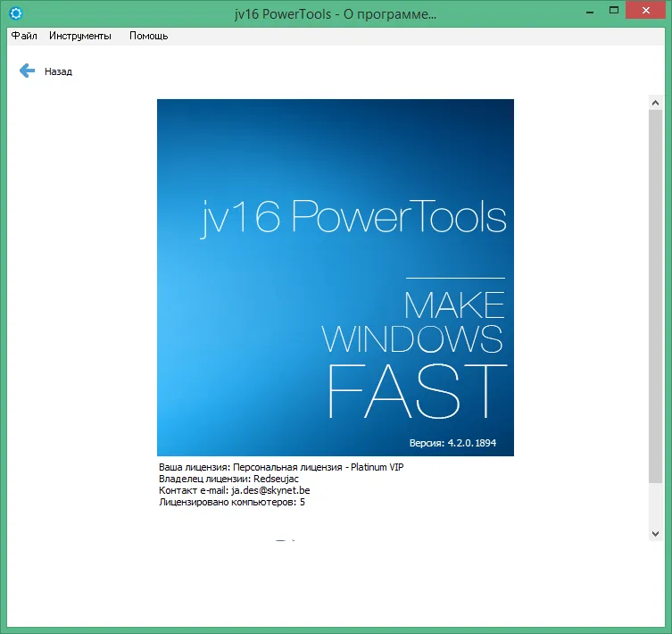Screen dimensions: 672x634
Task: Minimize the jv16 PowerTools window
Action: 590,12
